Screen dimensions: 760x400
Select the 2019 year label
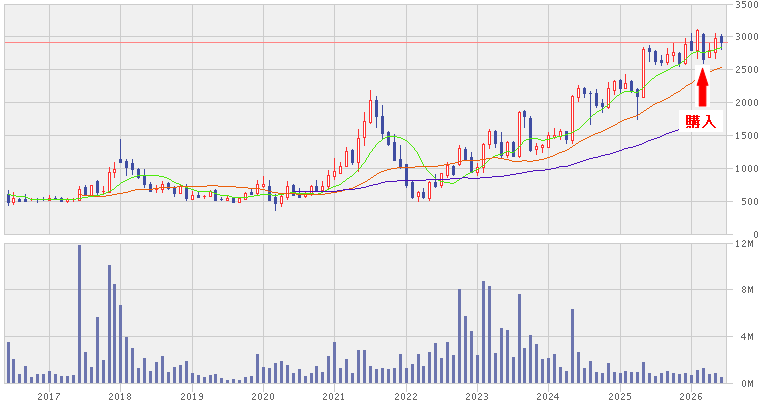192,396
